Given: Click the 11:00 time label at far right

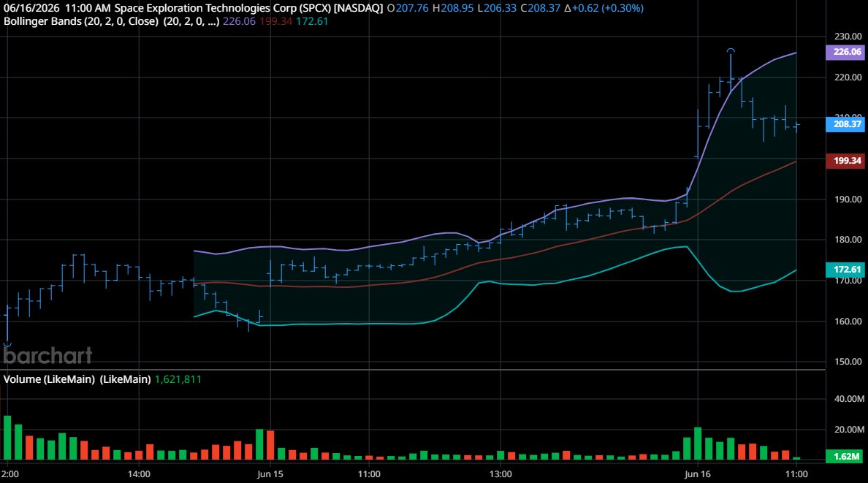Looking at the screenshot, I should click(796, 474).
